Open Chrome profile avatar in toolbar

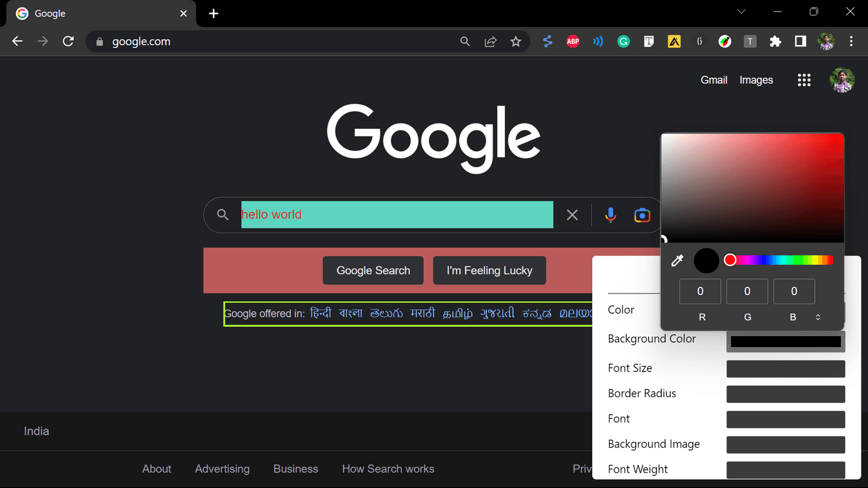point(826,42)
